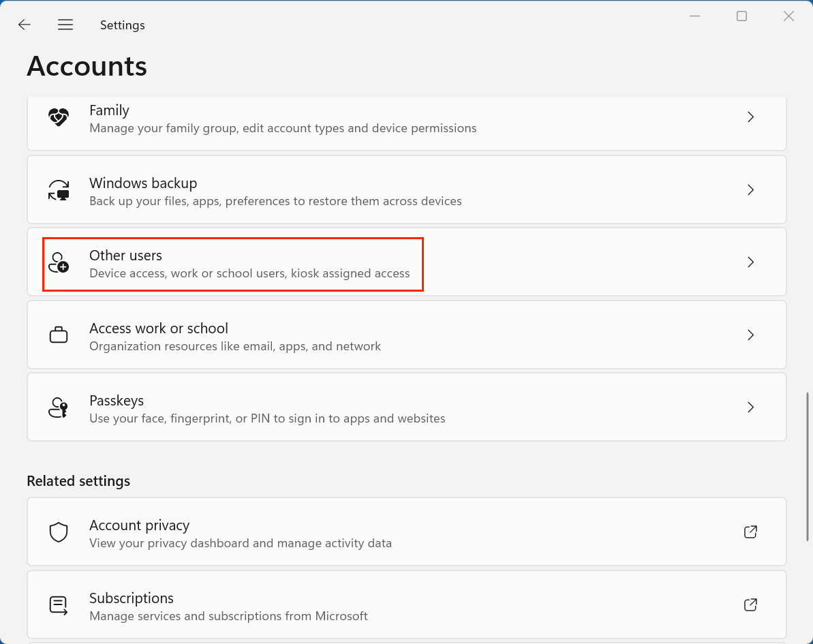
Task: Click the Passkeys person-key icon
Action: [x=59, y=408]
